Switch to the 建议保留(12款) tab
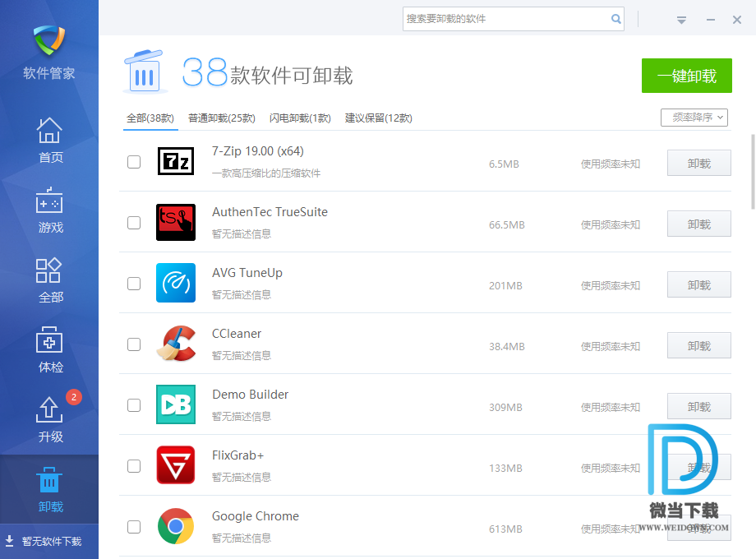Viewport: 756px width, 559px height. [x=379, y=118]
